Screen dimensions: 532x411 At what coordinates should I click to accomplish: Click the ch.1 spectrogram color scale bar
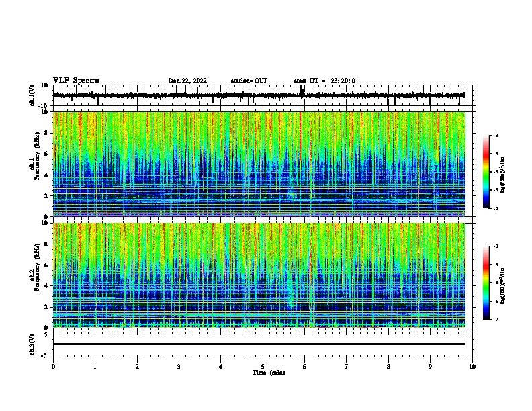click(x=486, y=172)
